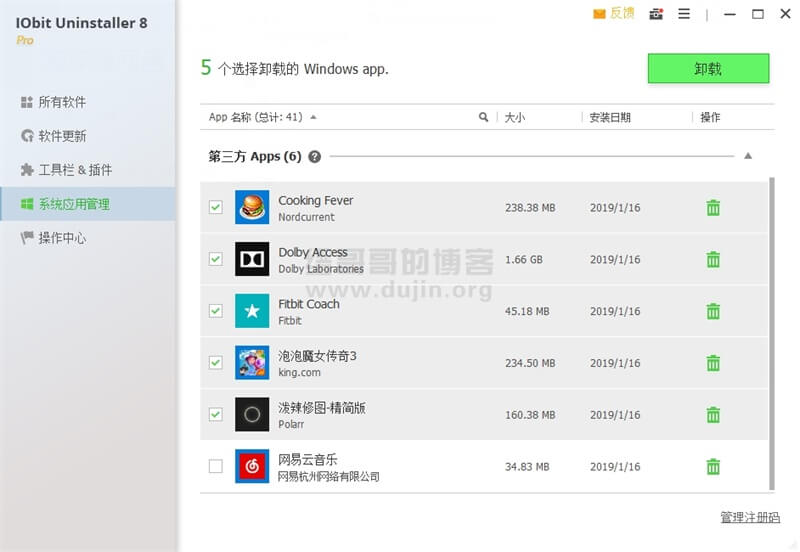
Task: Click the 网易云音乐 trash icon
Action: (x=713, y=466)
